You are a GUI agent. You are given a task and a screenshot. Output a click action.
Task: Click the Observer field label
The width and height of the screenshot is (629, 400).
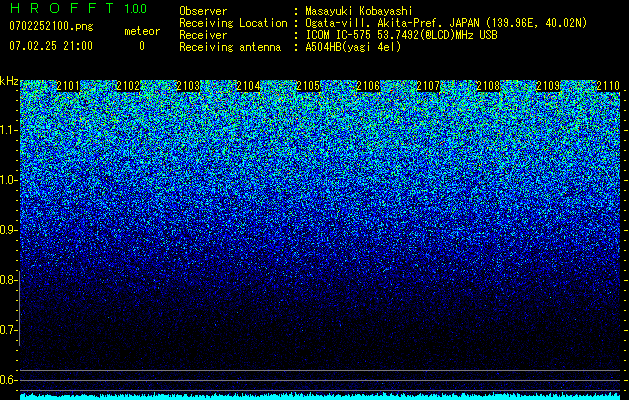click(203, 11)
